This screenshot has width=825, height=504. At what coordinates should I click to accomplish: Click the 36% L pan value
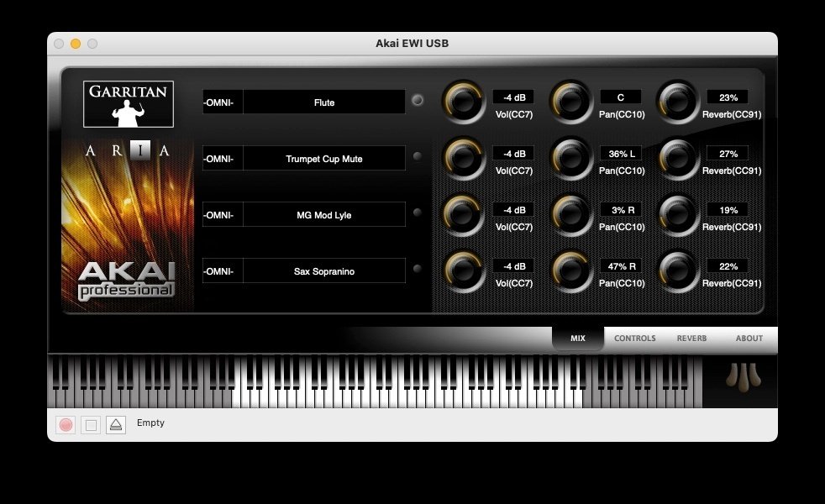click(621, 154)
